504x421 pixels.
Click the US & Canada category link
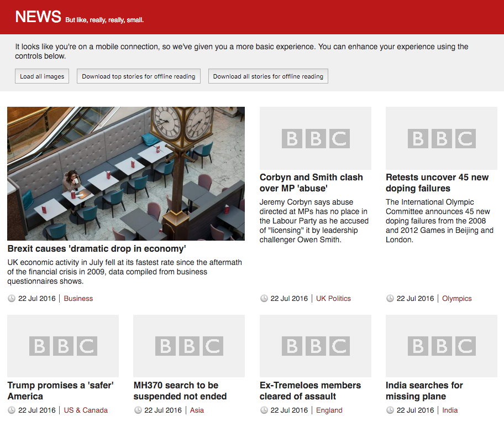click(86, 410)
